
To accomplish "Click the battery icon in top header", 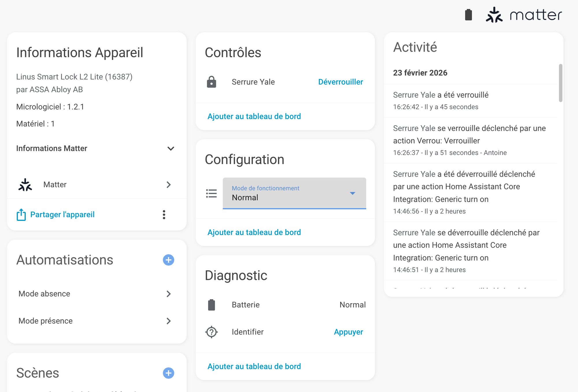I will pos(468,15).
